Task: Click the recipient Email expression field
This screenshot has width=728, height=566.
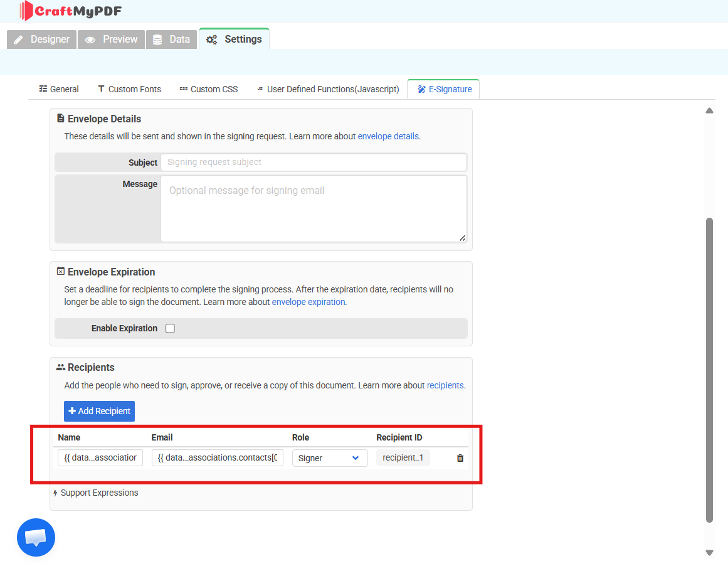Action: [218, 457]
